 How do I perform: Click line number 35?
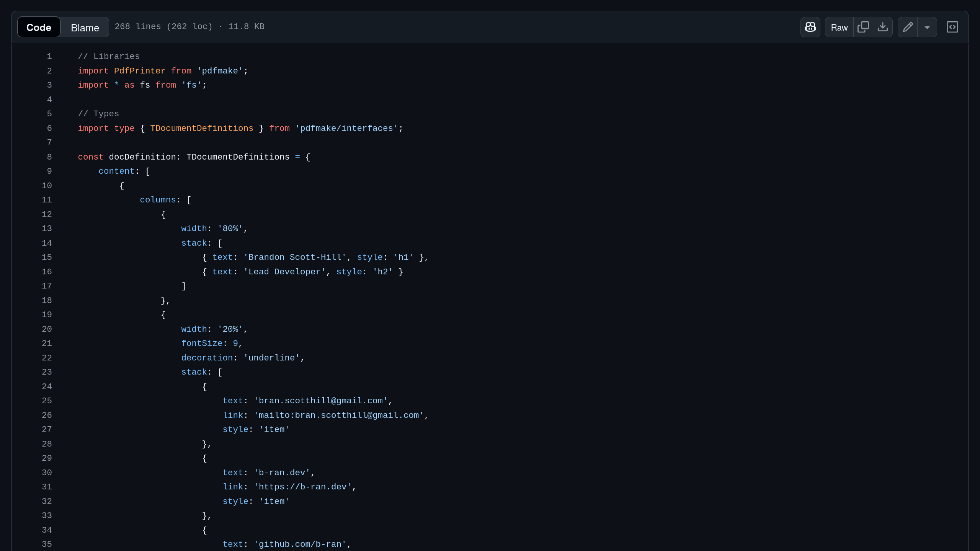pyautogui.click(x=47, y=544)
